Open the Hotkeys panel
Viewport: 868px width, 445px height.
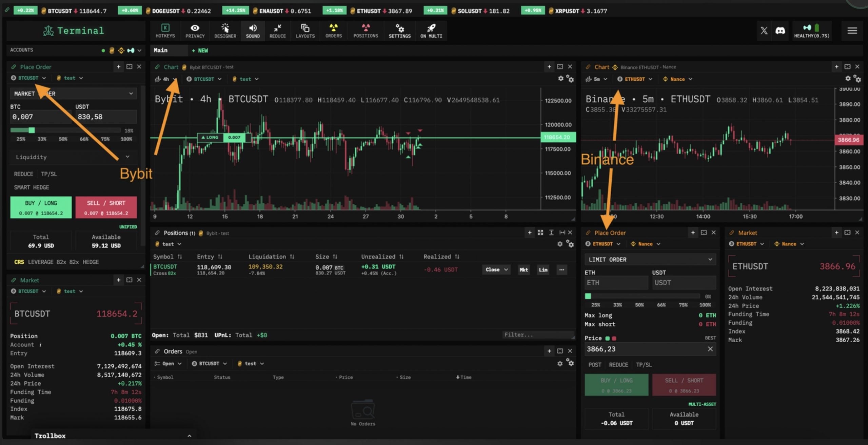(x=165, y=31)
